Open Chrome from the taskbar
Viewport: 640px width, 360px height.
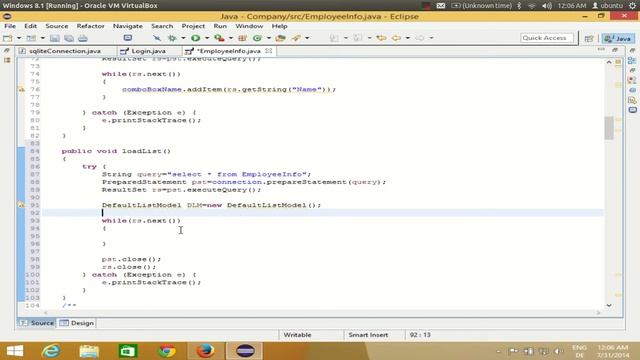click(x=167, y=351)
